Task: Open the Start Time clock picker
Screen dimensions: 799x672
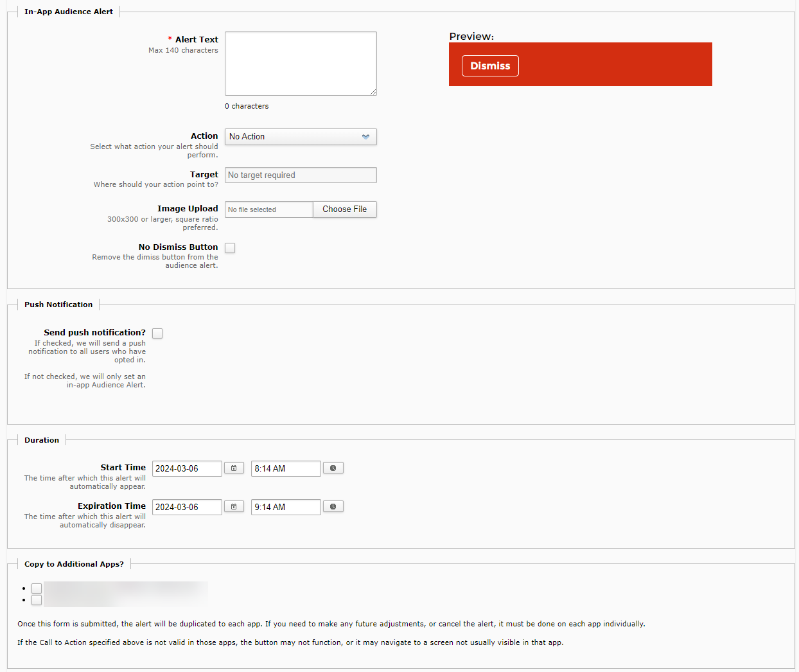Action: (x=333, y=468)
